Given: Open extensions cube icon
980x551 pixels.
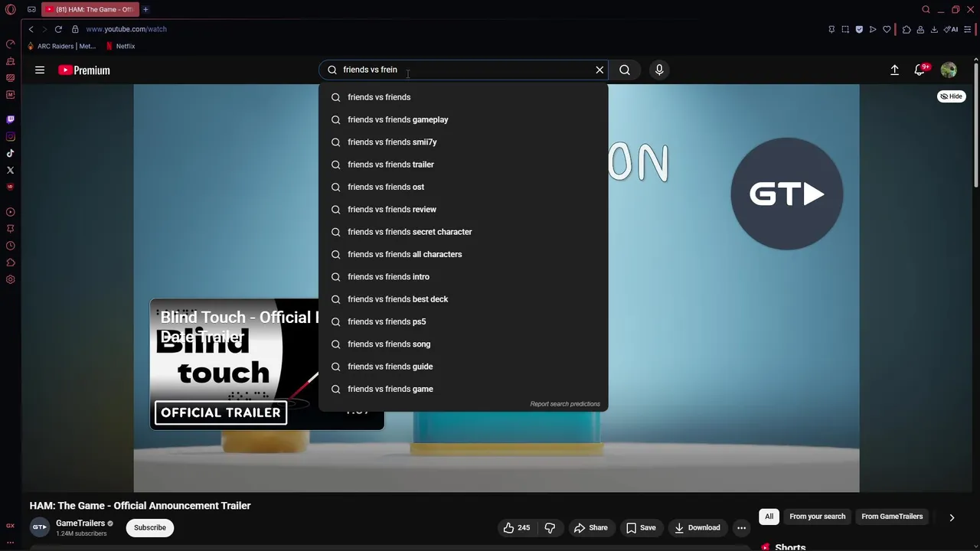Looking at the screenshot, I should click(x=906, y=29).
